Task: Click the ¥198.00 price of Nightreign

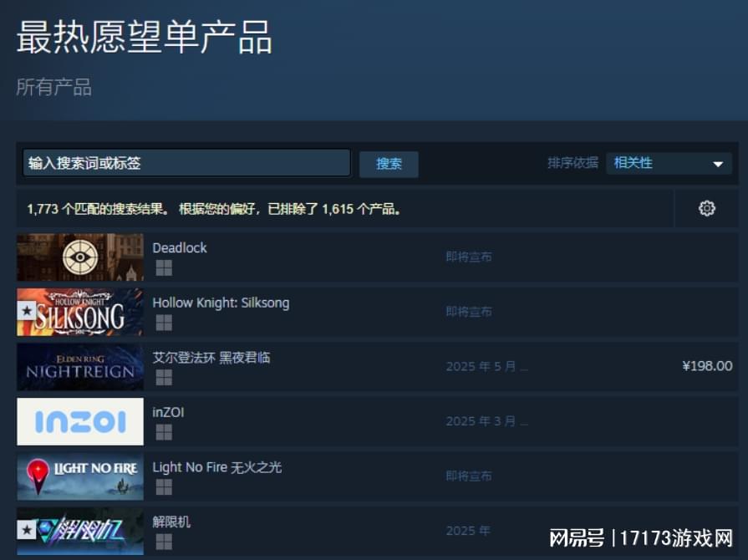Action: click(707, 366)
